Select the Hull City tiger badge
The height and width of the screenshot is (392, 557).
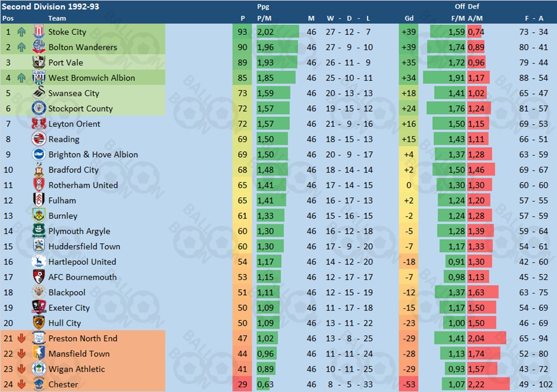point(39,323)
